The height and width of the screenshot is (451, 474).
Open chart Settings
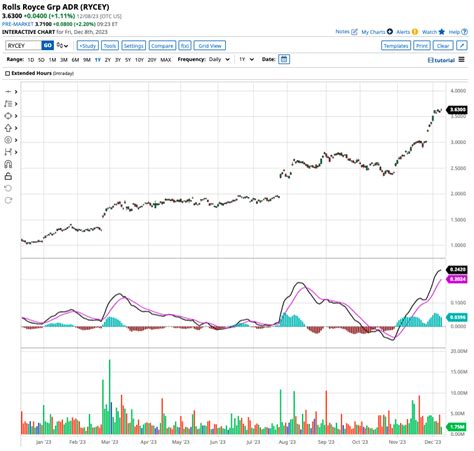[133, 46]
